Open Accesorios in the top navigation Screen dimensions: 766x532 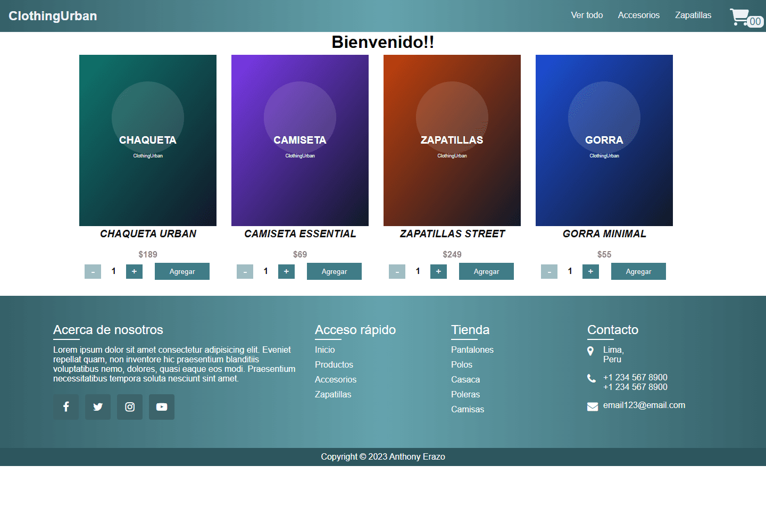(639, 15)
